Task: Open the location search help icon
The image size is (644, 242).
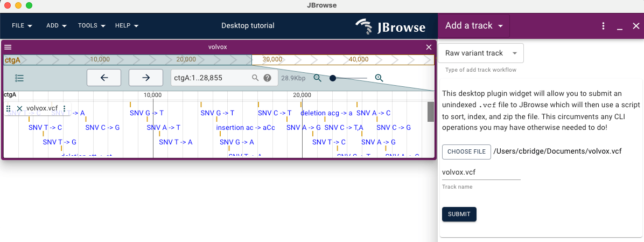Action: [x=268, y=78]
